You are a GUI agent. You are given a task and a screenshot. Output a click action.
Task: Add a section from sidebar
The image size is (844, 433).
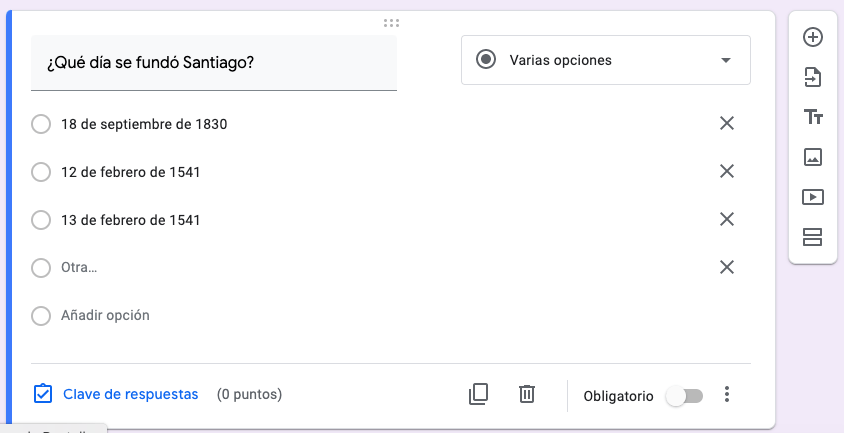pyautogui.click(x=813, y=237)
